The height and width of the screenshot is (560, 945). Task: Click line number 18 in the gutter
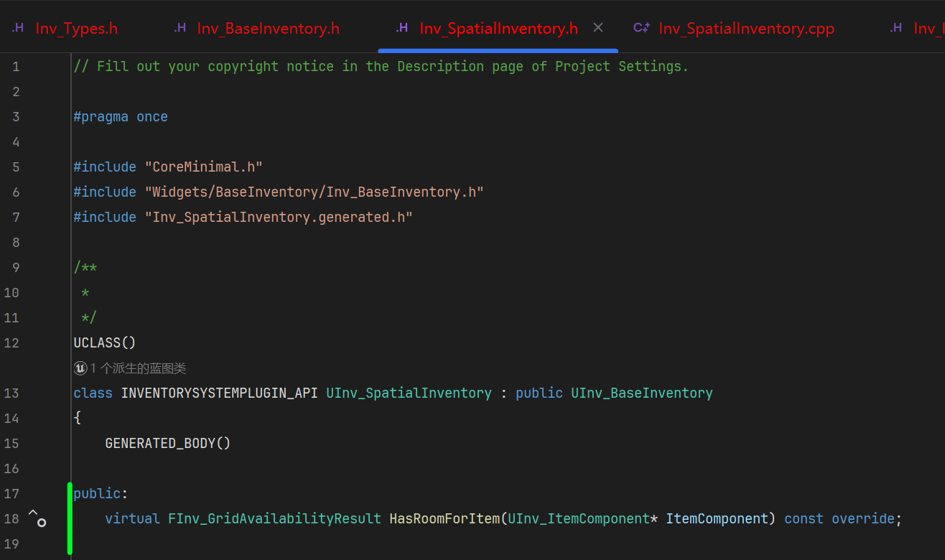[12, 518]
